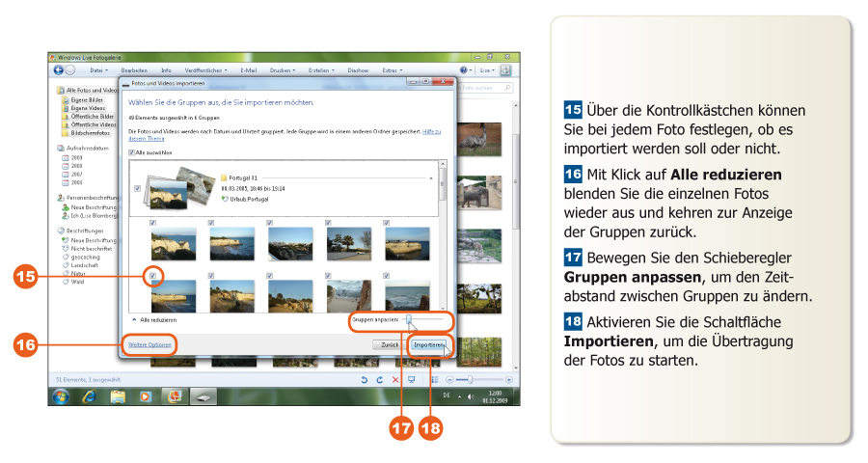Viewport: 868px width, 463px height.
Task: Click the red Delete X icon
Action: click(x=394, y=380)
